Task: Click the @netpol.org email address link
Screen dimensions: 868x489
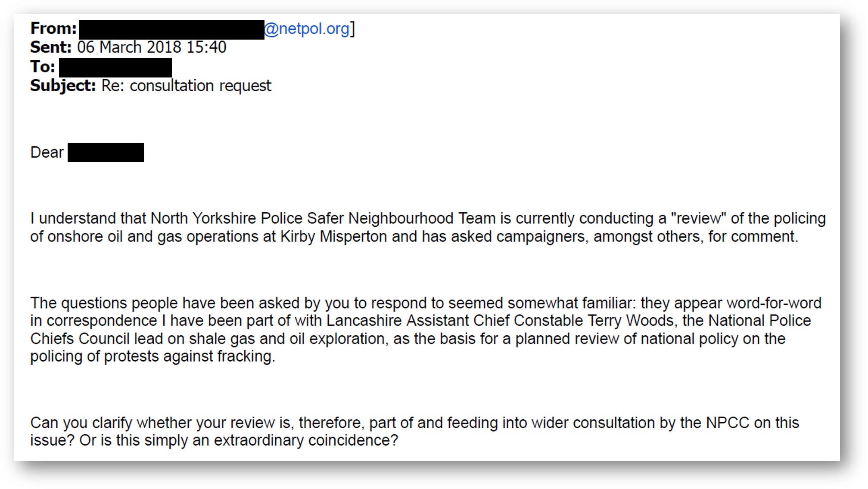Action: pyautogui.click(x=306, y=29)
